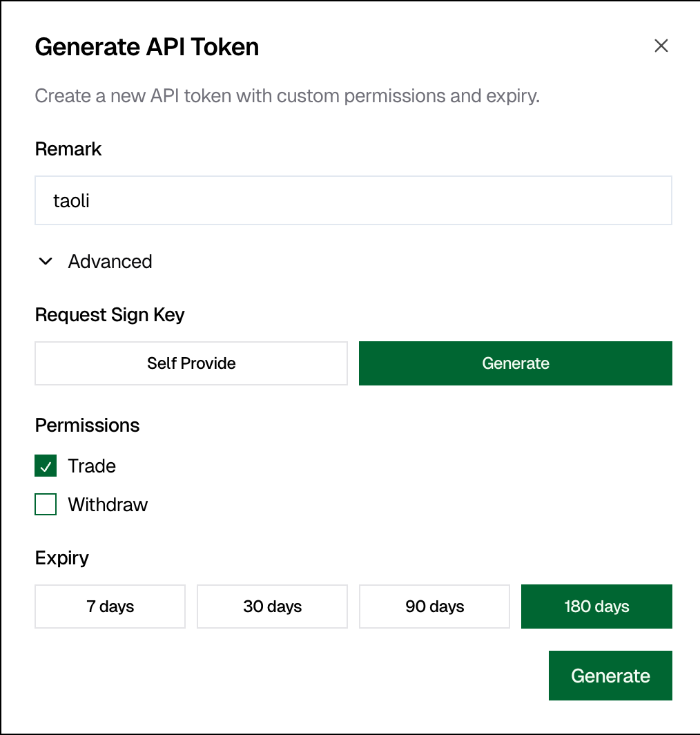Click the Trade permission label text
The width and height of the screenshot is (700, 735).
(92, 466)
